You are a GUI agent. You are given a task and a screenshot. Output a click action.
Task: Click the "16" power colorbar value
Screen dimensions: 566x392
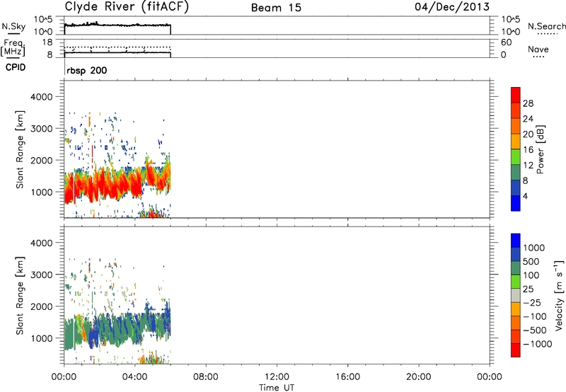click(528, 150)
